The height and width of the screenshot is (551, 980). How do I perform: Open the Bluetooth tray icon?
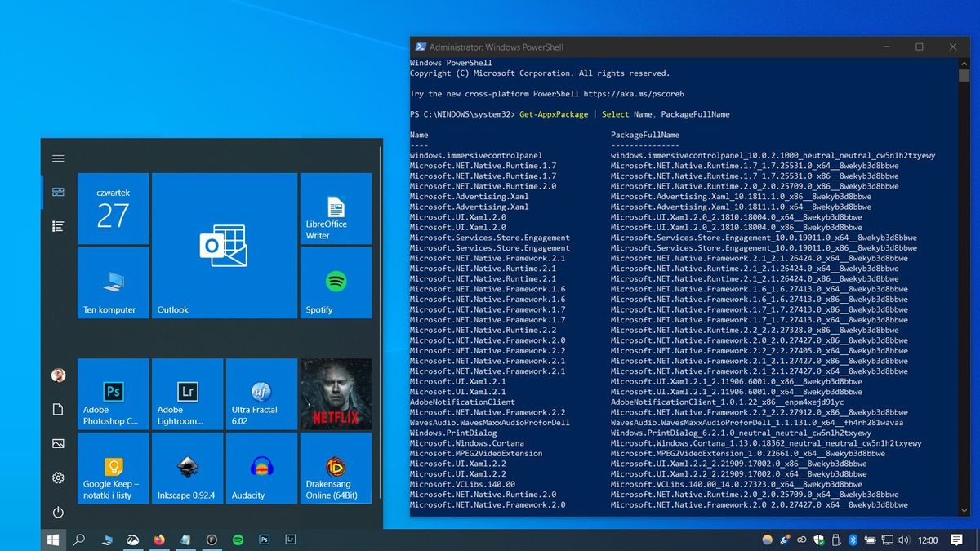[x=853, y=540]
